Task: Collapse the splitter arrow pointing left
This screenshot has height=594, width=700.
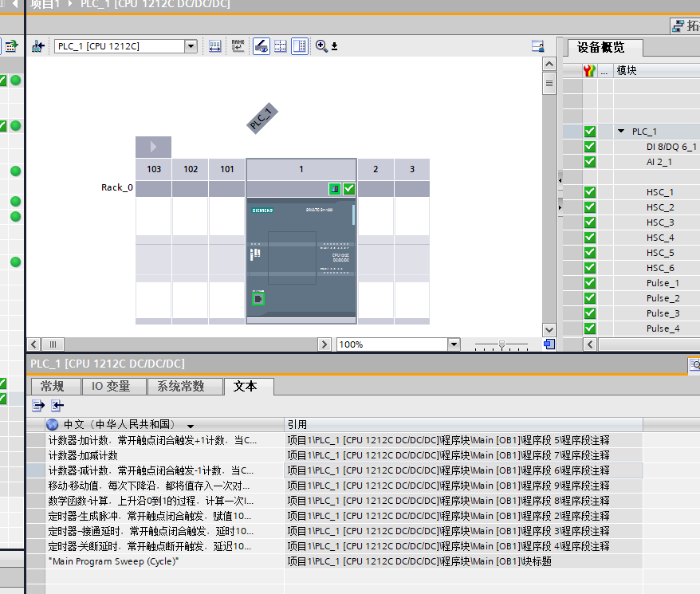Action: [x=560, y=180]
